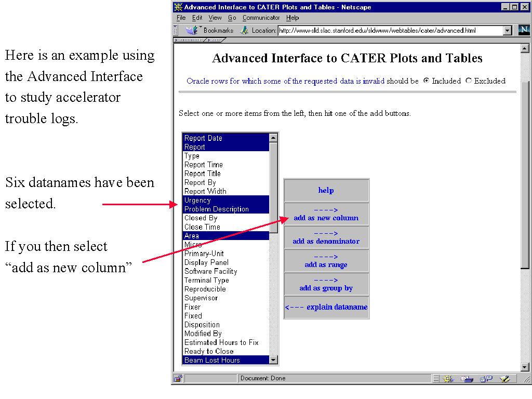Select Software Facility in the dataname list
Screen dimensions: 532x399
210,271
